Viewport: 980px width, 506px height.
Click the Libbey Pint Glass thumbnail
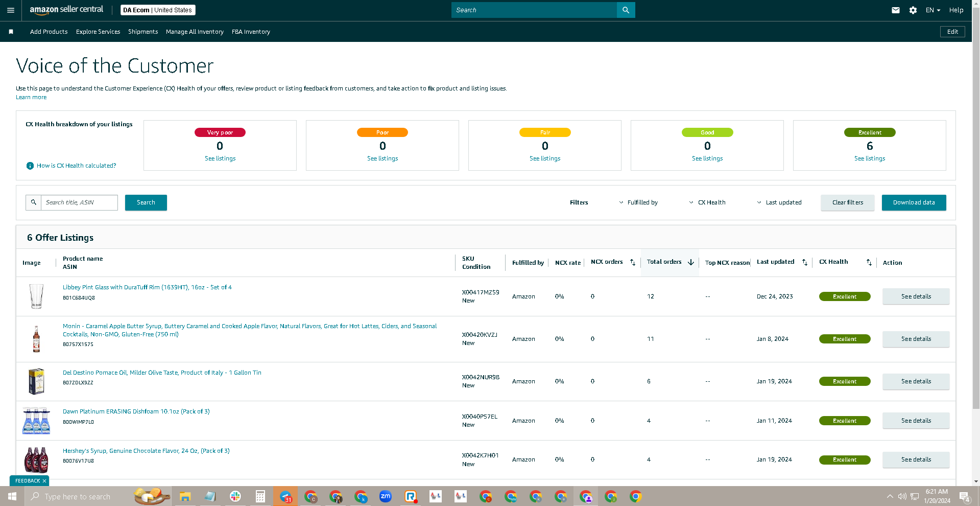(x=36, y=296)
